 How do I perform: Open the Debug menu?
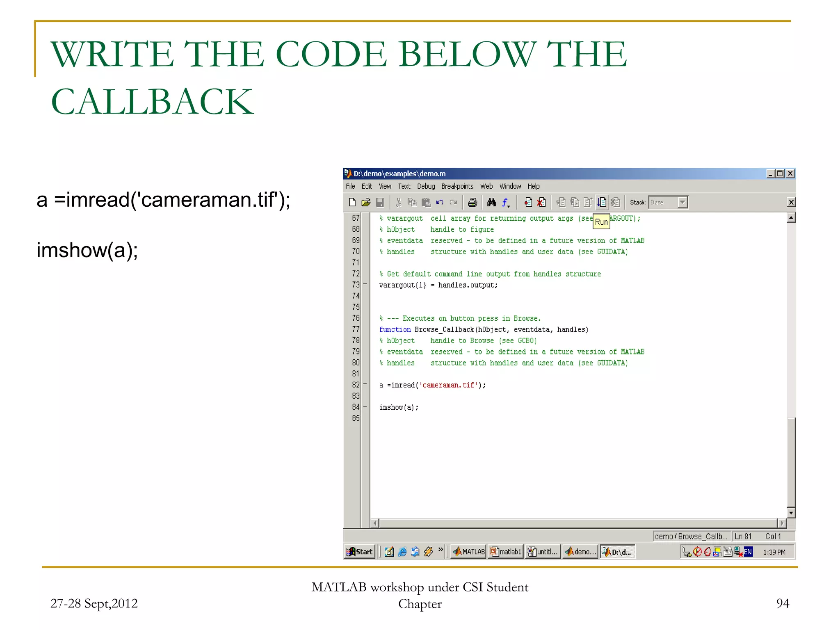(x=426, y=186)
